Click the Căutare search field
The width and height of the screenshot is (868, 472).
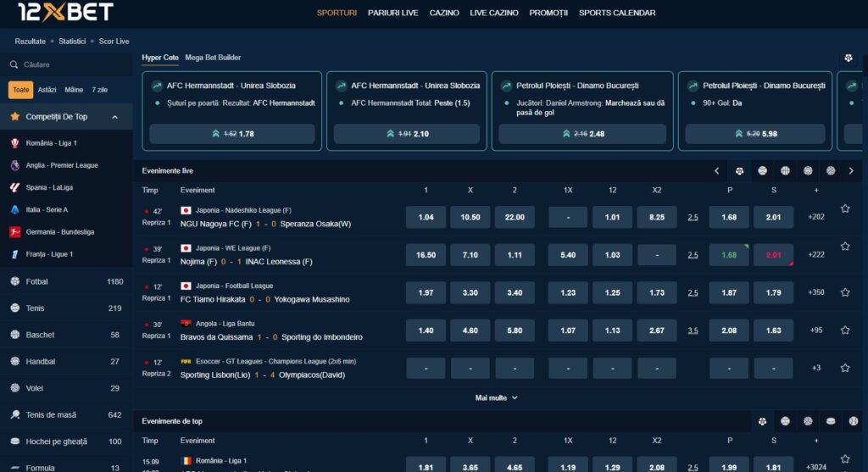[x=66, y=64]
